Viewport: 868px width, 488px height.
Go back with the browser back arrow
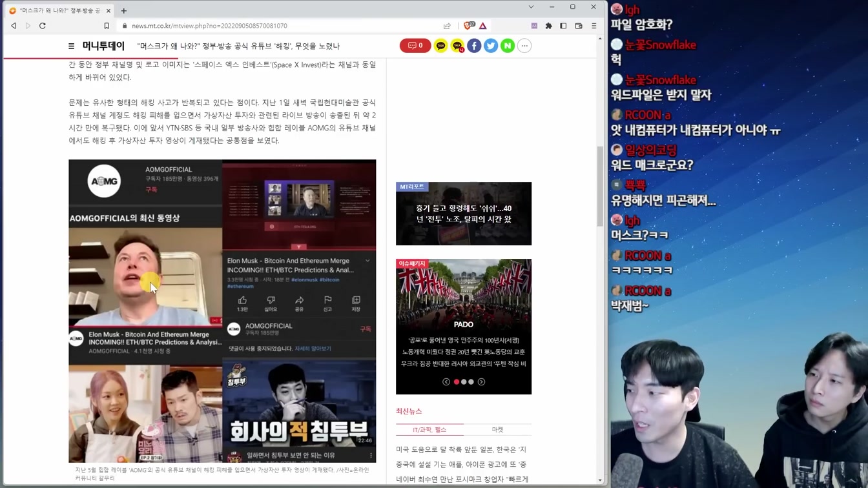[x=14, y=26]
